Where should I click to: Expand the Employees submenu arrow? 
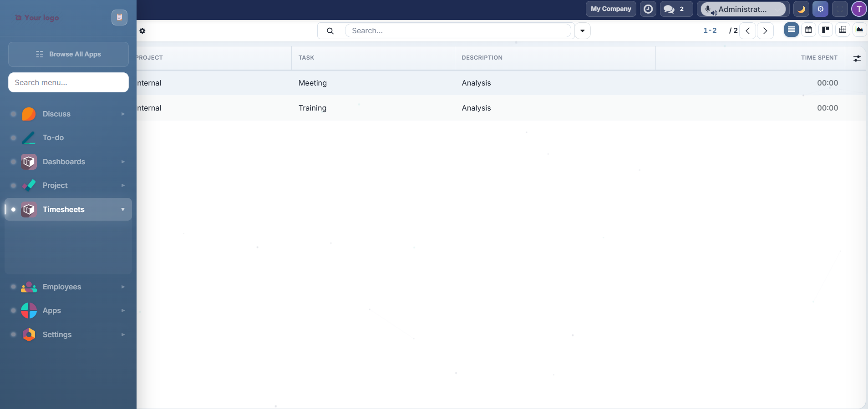click(x=123, y=287)
